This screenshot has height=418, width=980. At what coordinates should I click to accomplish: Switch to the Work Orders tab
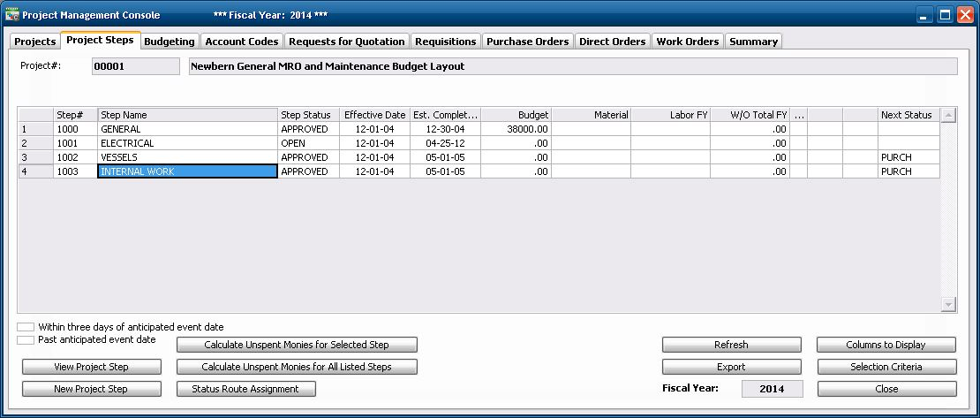(688, 42)
